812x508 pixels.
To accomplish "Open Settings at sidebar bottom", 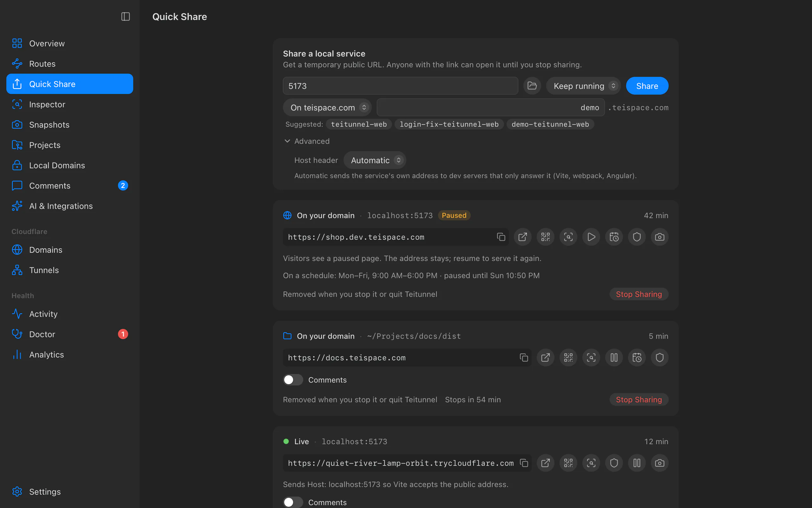I will 70,491.
